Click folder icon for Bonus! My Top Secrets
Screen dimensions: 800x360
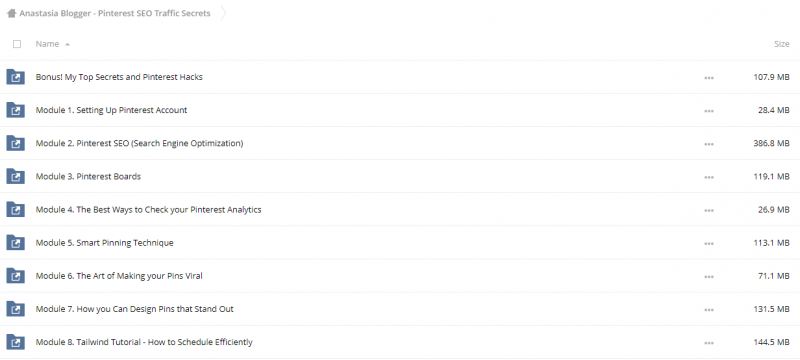(x=15, y=78)
